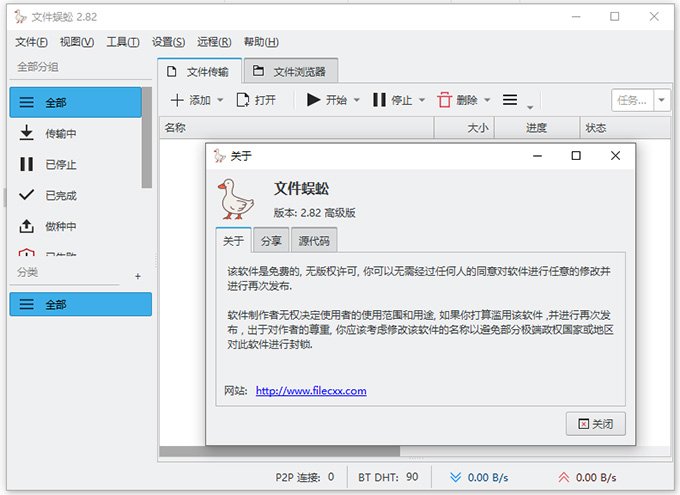Image resolution: width=680 pixels, height=495 pixels.
Task: Switch to the 文件浏览器 tab
Action: (x=291, y=71)
